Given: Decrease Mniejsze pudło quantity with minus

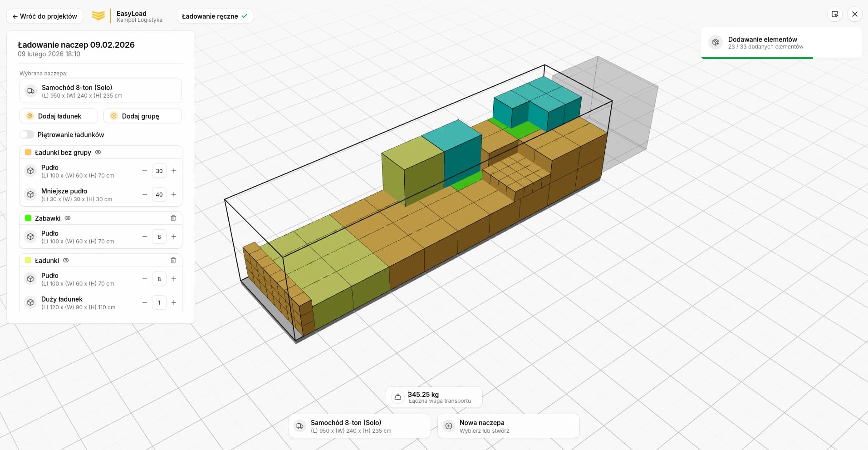Looking at the screenshot, I should point(145,195).
